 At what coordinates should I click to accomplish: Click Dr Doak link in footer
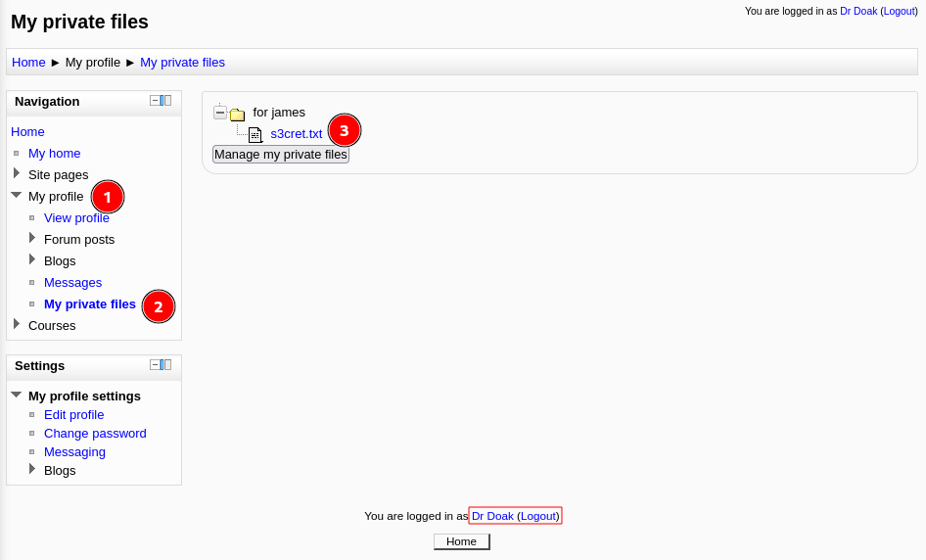[492, 516]
